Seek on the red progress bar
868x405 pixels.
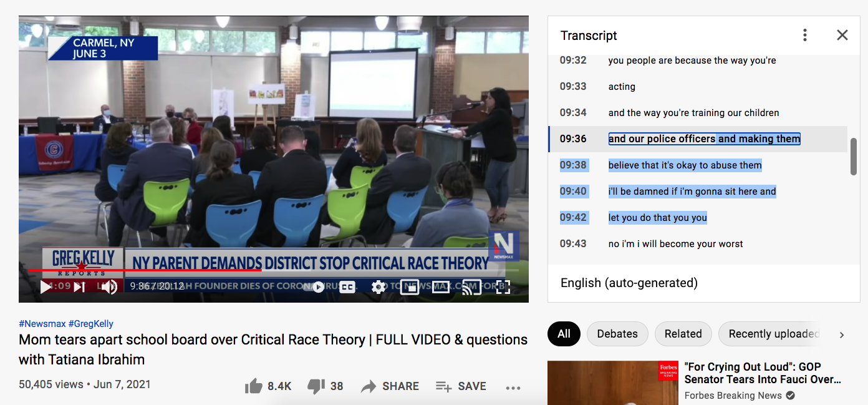tap(144, 270)
